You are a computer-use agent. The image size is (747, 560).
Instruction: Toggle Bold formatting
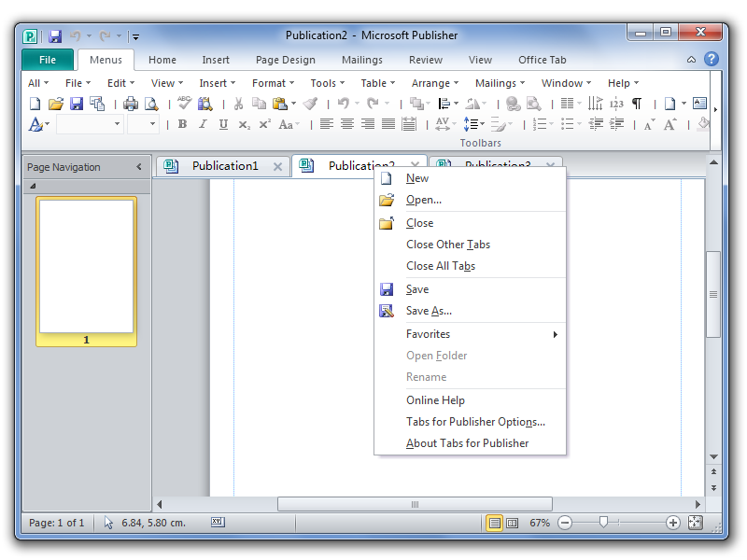point(182,124)
